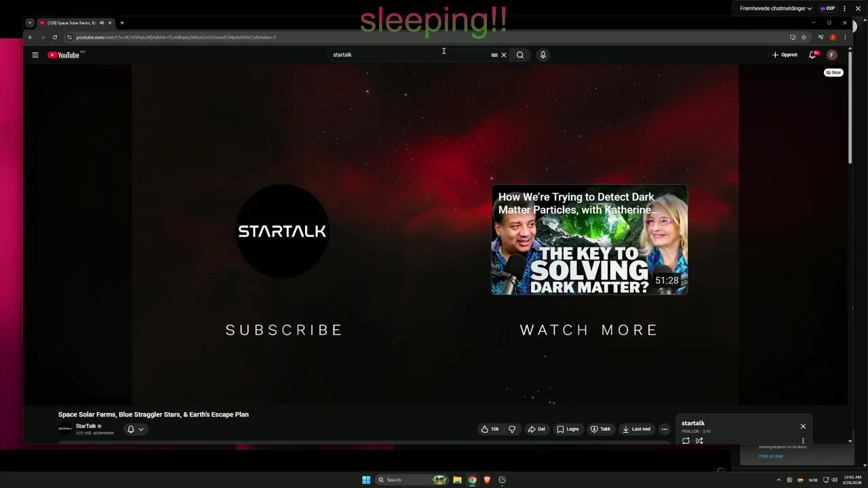This screenshot has height=488, width=868.
Task: Go forward in browser history
Action: (43, 37)
